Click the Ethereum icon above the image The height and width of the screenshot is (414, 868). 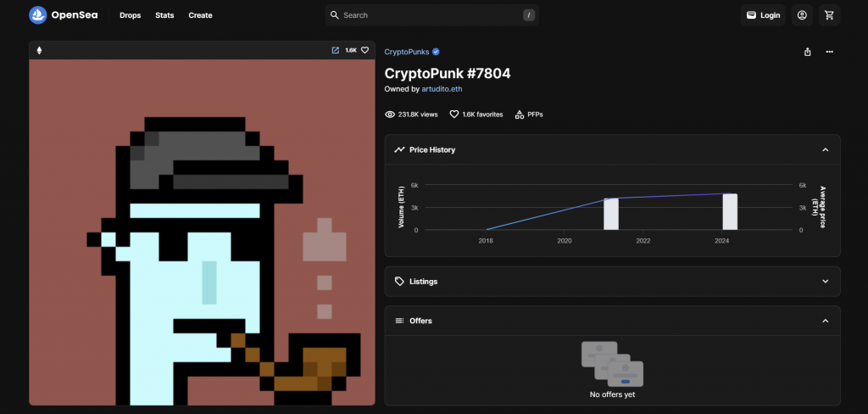[x=38, y=50]
